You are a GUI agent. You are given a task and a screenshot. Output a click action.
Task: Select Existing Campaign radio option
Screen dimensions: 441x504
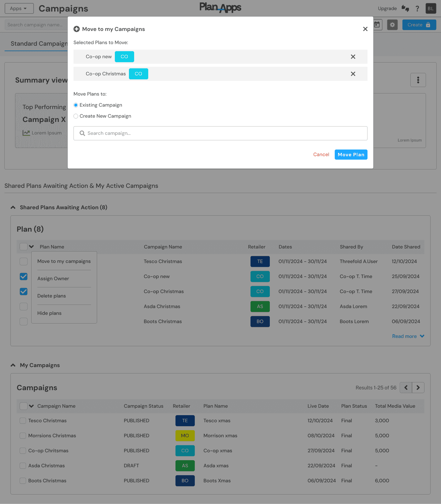76,105
